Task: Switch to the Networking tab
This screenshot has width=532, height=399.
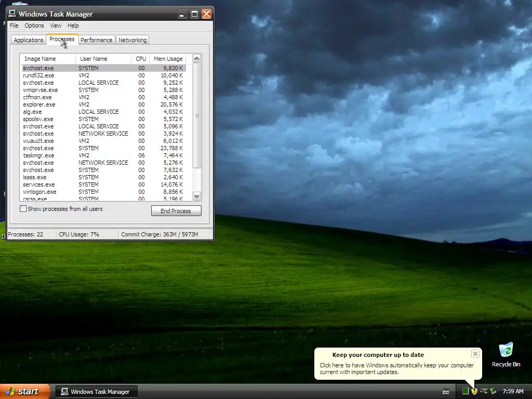Action: (x=132, y=40)
